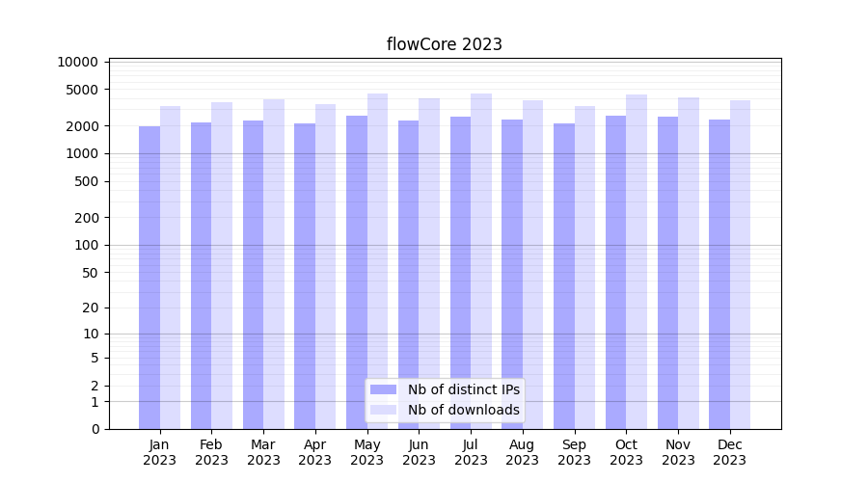Select the Nb of distinct IPs legend label
Viewport: 868px width, 482px height.
pyautogui.click(x=464, y=389)
